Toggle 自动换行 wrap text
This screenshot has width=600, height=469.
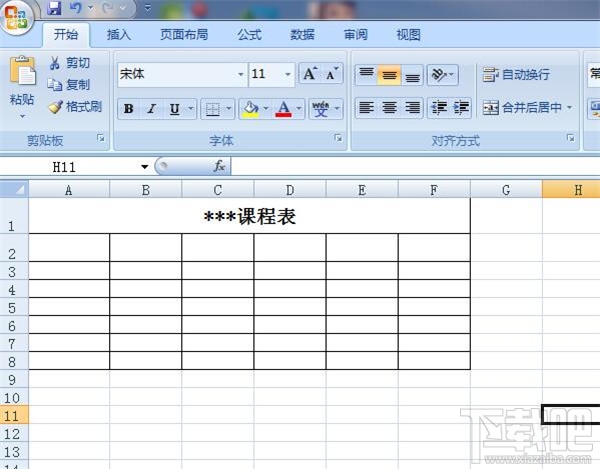tap(516, 75)
